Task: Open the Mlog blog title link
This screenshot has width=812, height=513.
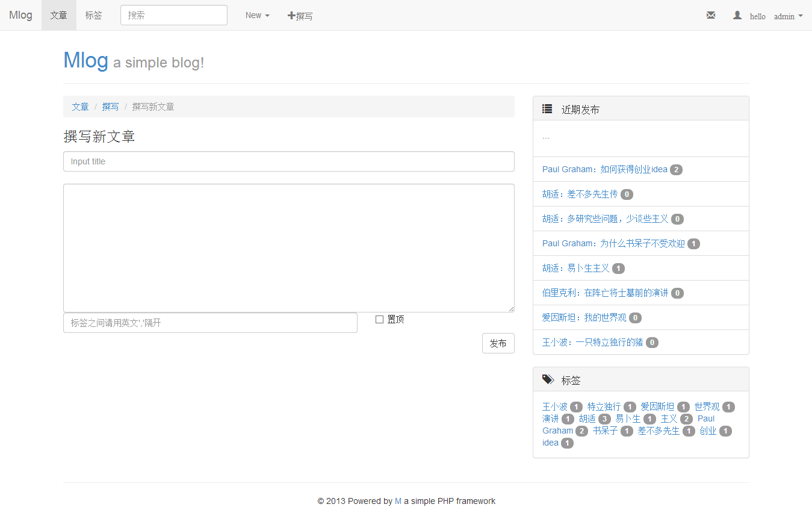Action: 85,60
